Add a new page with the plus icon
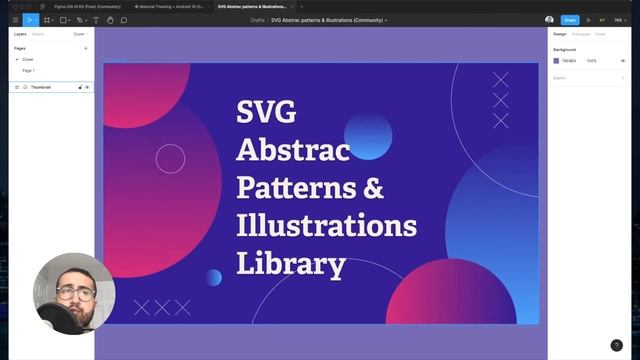This screenshot has width=640, height=360. 86,48
